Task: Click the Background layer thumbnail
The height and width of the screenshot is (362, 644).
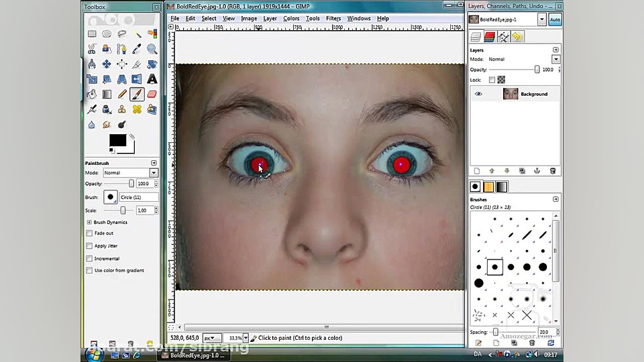Action: point(511,94)
